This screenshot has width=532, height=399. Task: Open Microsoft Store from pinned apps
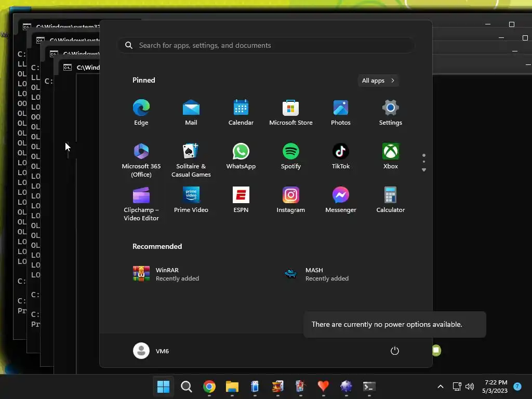[291, 113]
